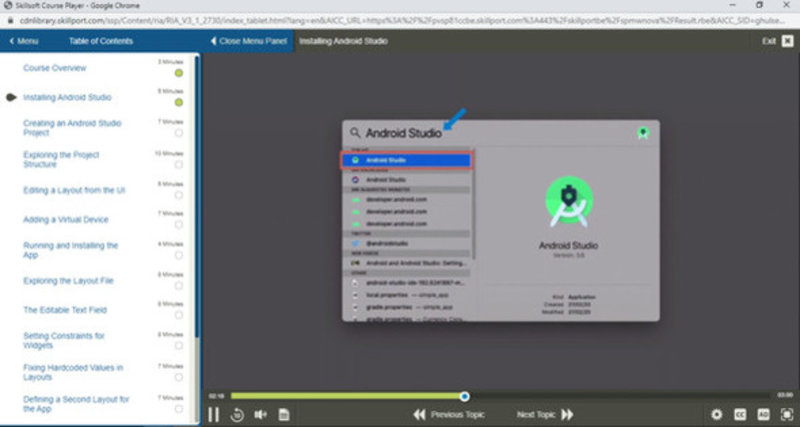Open Running and Installing the App topic
Viewport: 800px width, 427px height.
coord(70,250)
